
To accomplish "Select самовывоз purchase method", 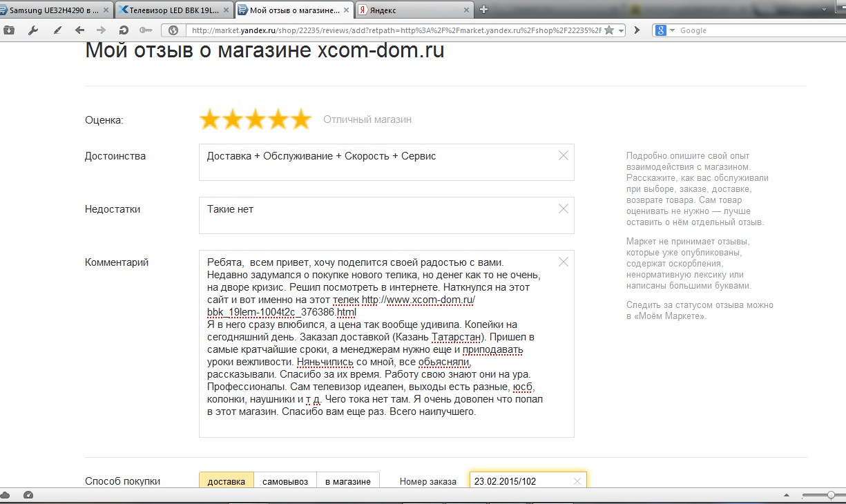I will (x=285, y=481).
